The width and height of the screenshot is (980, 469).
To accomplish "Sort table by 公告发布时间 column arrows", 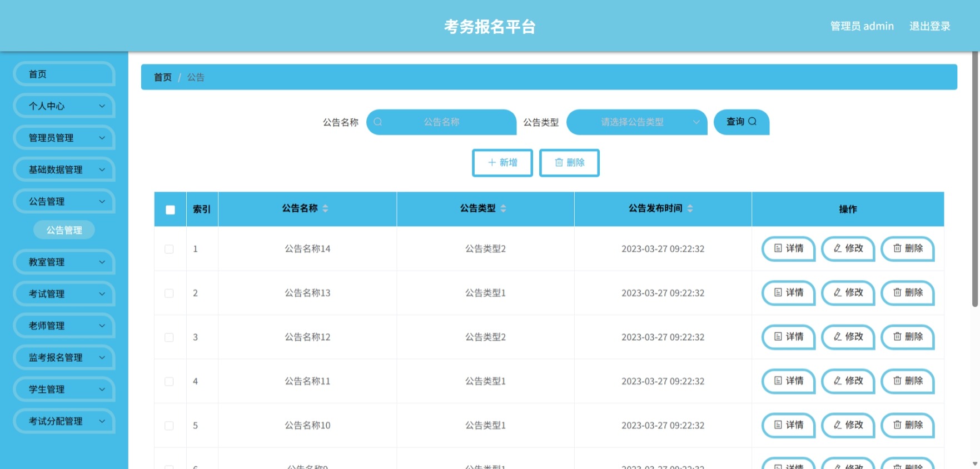I will (x=690, y=208).
